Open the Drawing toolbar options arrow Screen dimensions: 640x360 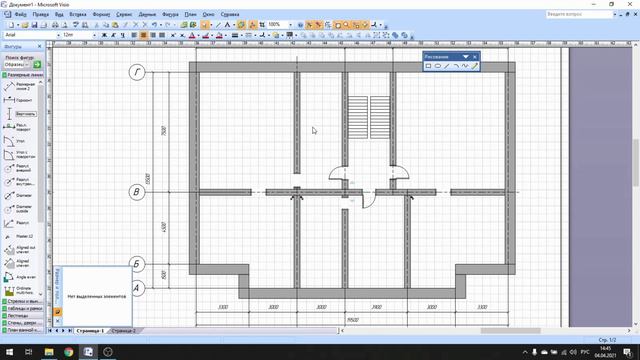(466, 57)
